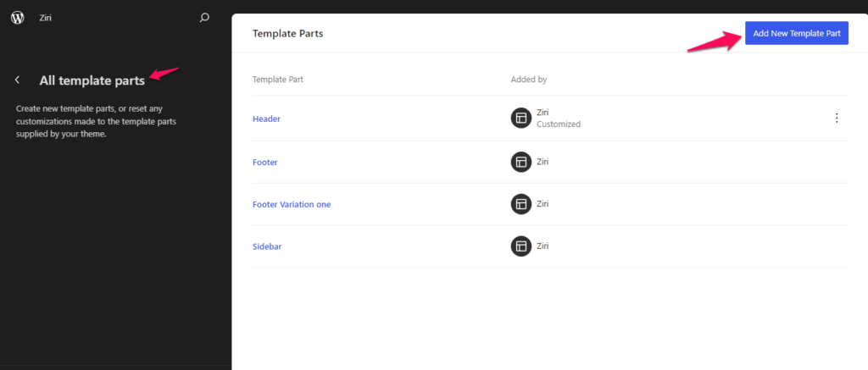Click the Template Part column header
The height and width of the screenshot is (370, 868).
tap(278, 79)
